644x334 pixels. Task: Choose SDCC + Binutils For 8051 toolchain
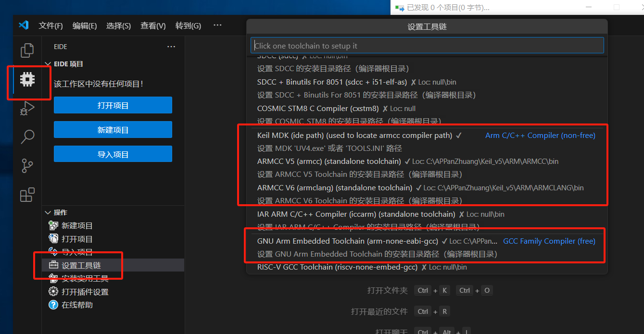pos(427,88)
